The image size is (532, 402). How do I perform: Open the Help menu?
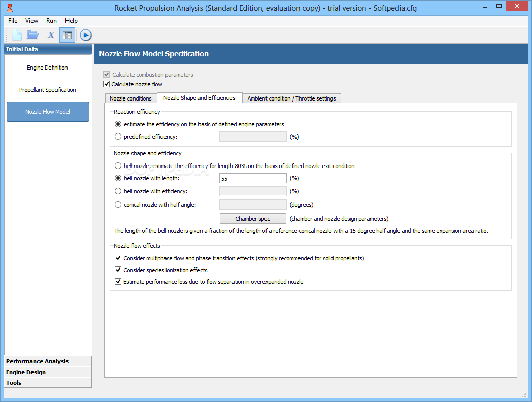71,21
